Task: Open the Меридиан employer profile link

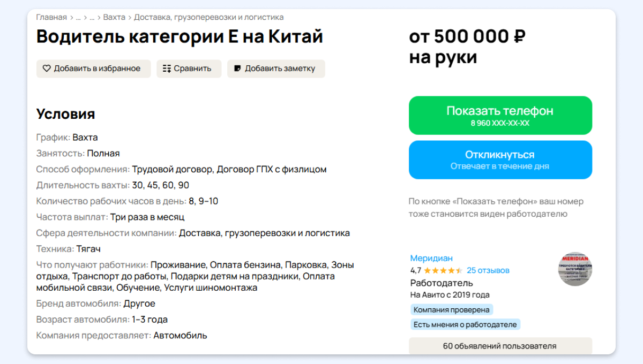Action: (431, 258)
